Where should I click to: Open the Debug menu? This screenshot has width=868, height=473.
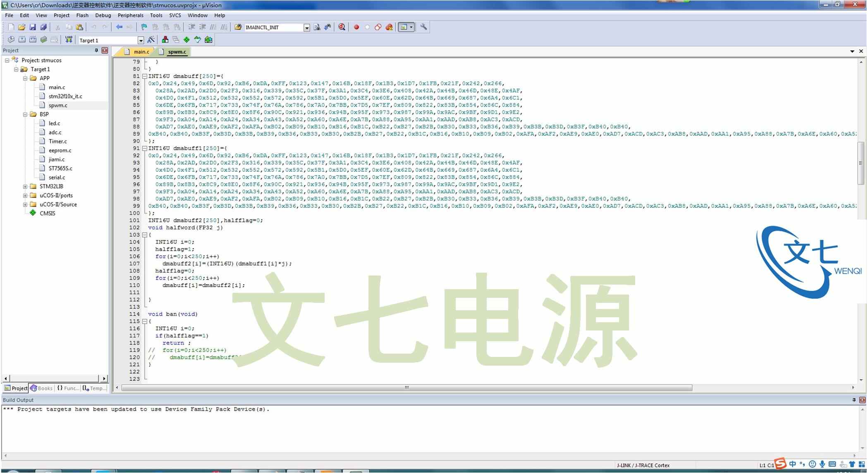[103, 15]
